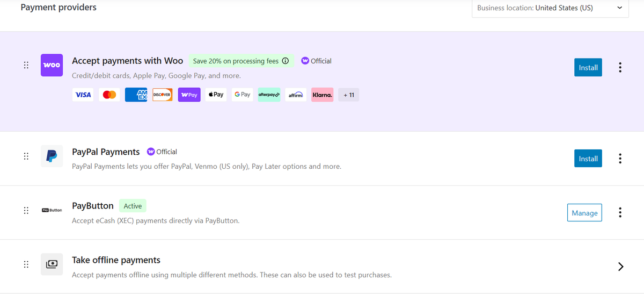Click the Affirm icon
This screenshot has height=294, width=644.
296,95
